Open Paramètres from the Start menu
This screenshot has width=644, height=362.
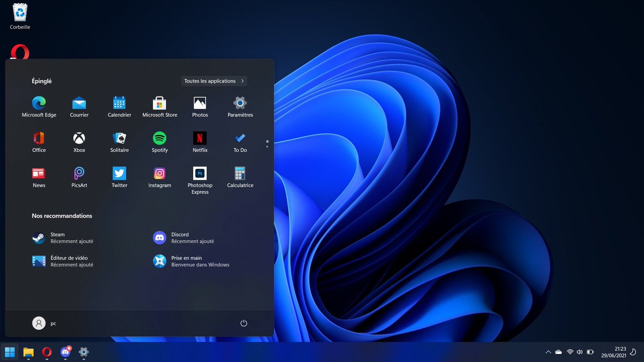coord(239,104)
